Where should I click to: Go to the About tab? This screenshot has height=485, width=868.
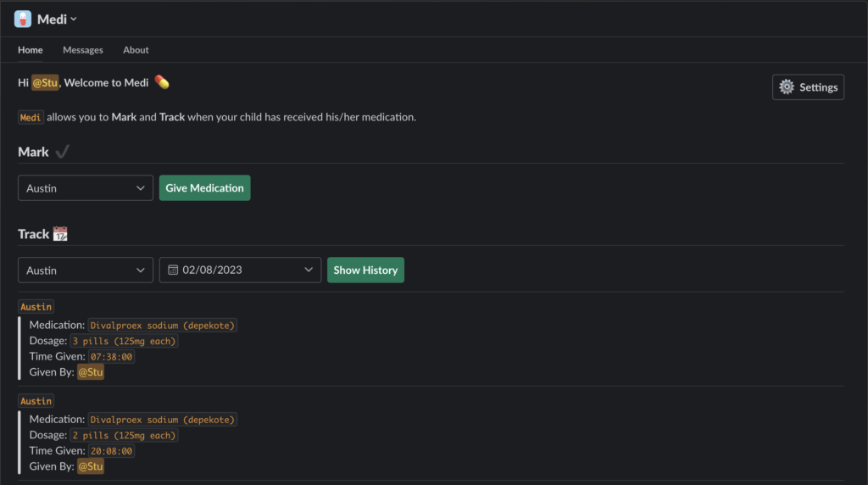[x=136, y=50]
